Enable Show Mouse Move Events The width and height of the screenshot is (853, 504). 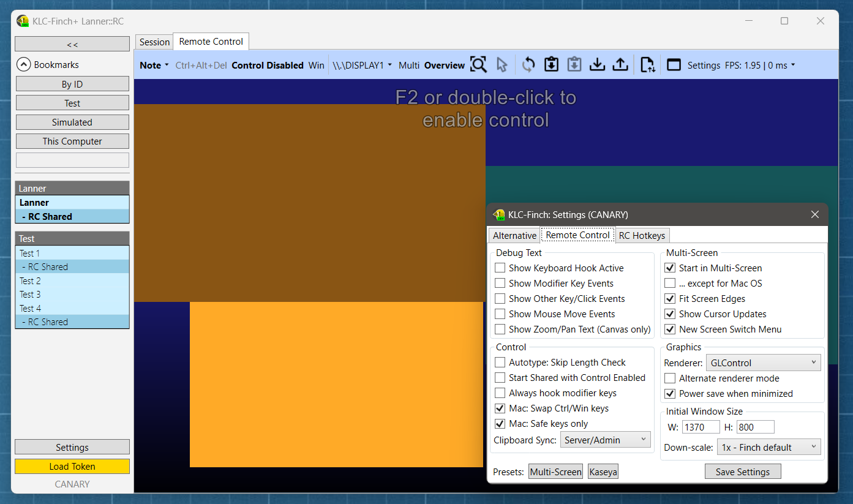point(500,314)
